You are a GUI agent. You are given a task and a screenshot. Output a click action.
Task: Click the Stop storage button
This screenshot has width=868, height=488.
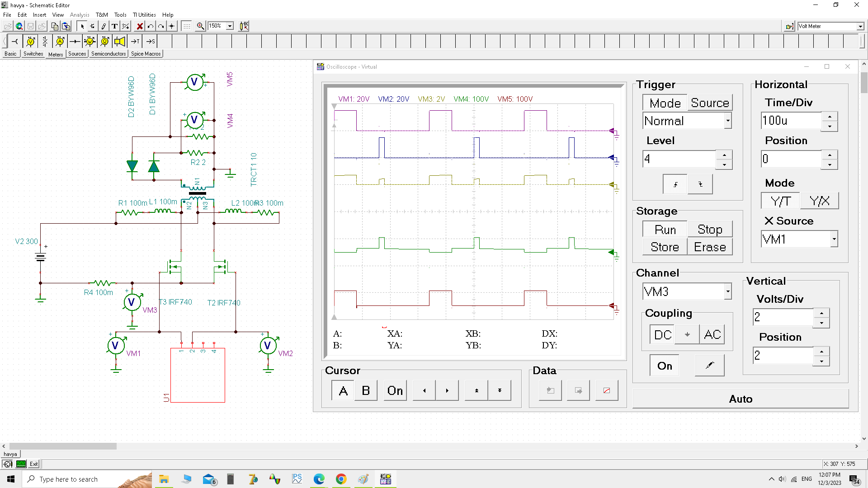710,230
